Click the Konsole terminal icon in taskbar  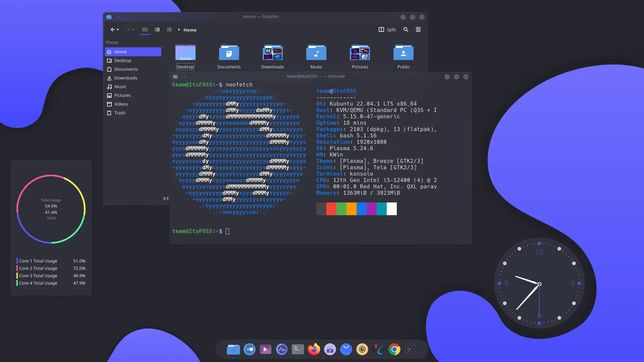tap(297, 349)
